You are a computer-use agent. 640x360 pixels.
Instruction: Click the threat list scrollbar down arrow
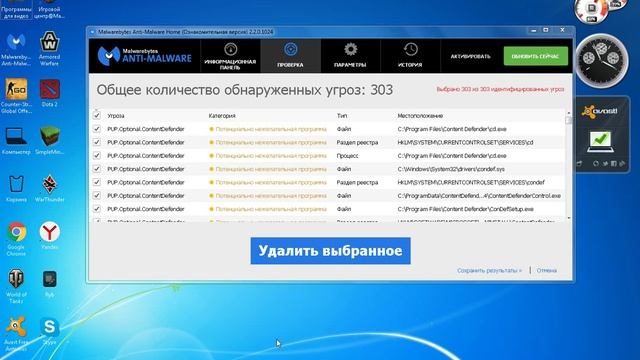(569, 218)
